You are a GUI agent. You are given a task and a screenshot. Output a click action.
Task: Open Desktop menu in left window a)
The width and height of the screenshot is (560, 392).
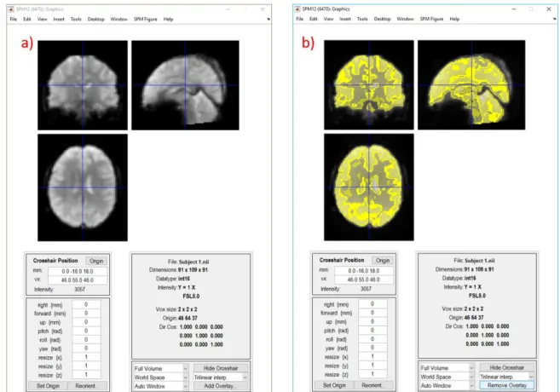click(x=95, y=20)
